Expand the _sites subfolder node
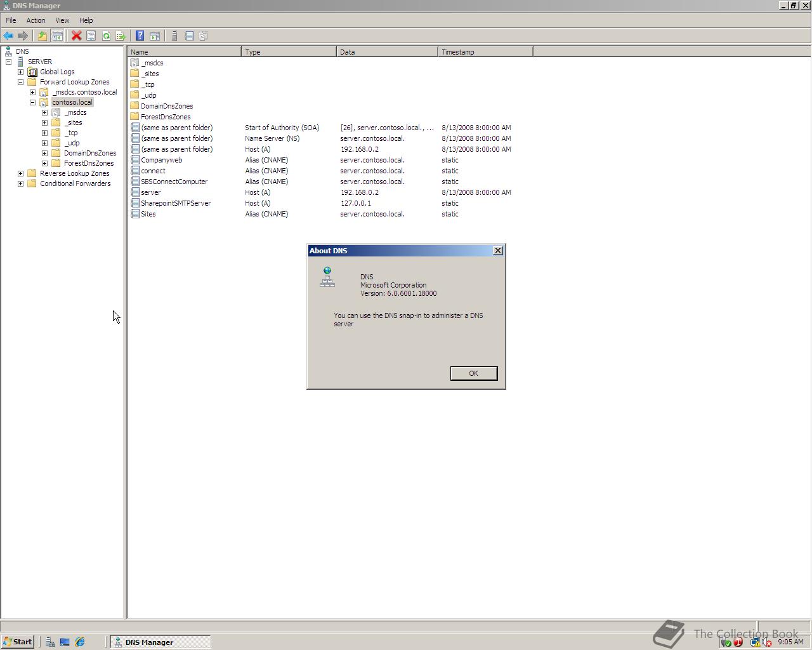The height and width of the screenshot is (650, 812). point(44,123)
